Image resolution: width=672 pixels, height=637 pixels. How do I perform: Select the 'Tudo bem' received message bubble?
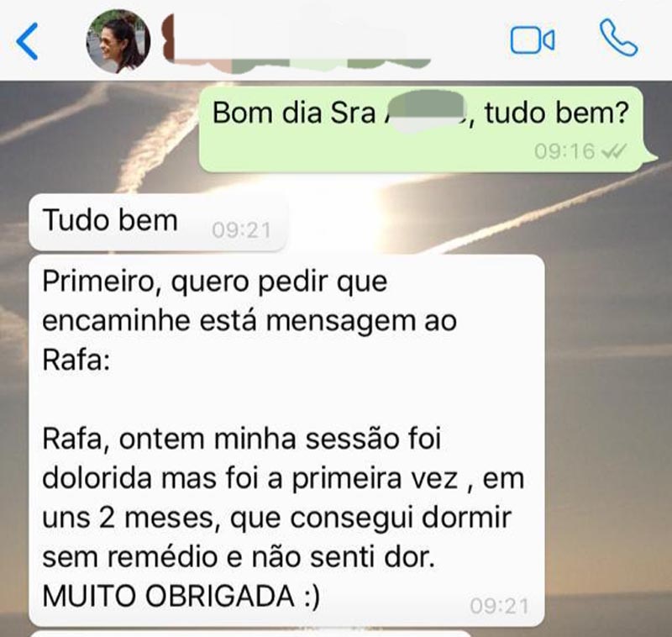pyautogui.click(x=158, y=222)
